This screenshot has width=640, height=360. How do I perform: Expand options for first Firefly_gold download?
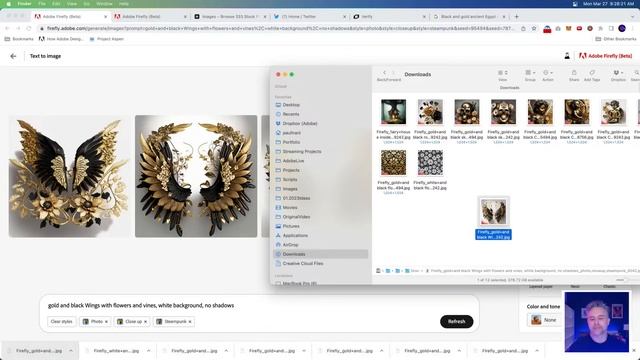(x=71, y=351)
